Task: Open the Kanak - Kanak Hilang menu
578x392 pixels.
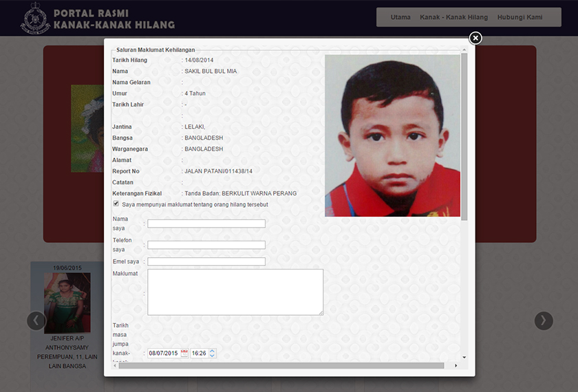Action: pyautogui.click(x=453, y=17)
